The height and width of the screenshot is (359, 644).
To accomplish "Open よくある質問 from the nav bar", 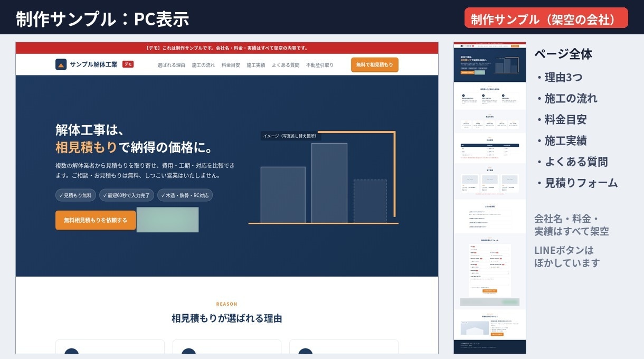I will [286, 65].
